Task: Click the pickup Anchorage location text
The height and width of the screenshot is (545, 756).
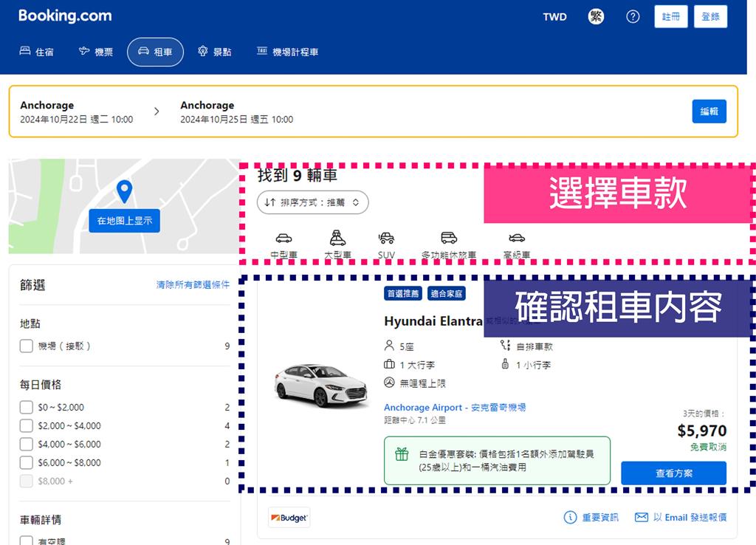Action: pyautogui.click(x=47, y=105)
